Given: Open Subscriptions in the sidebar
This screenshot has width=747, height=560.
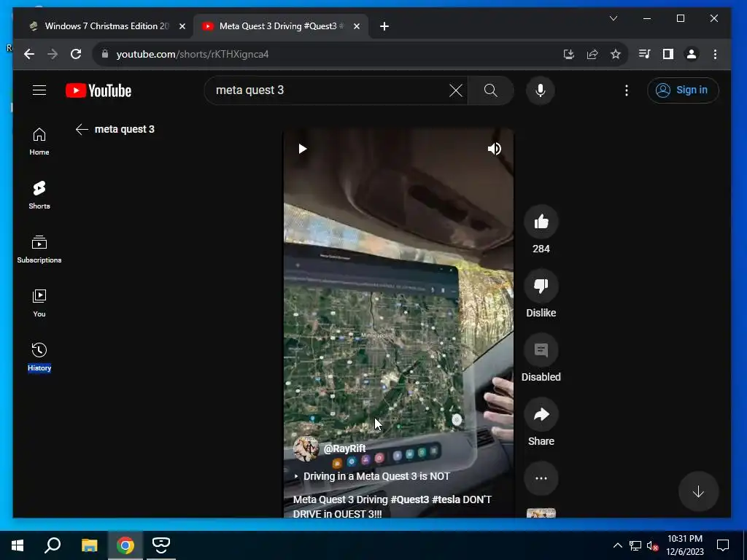Looking at the screenshot, I should (39, 249).
